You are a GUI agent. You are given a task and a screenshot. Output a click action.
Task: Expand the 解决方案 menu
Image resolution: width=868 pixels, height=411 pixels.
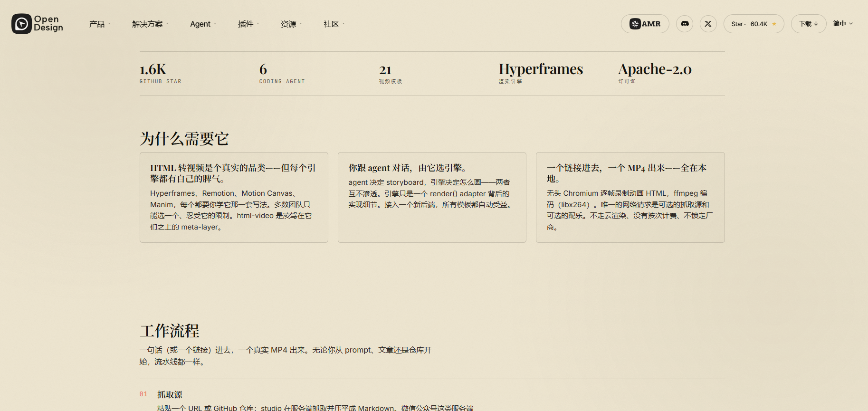[x=150, y=24]
